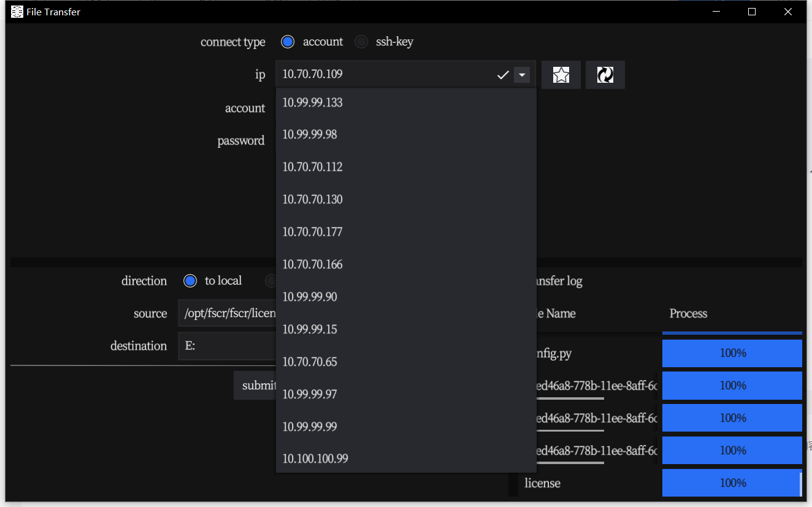Select the ssh-key connect type radio
812x507 pixels.
[362, 42]
